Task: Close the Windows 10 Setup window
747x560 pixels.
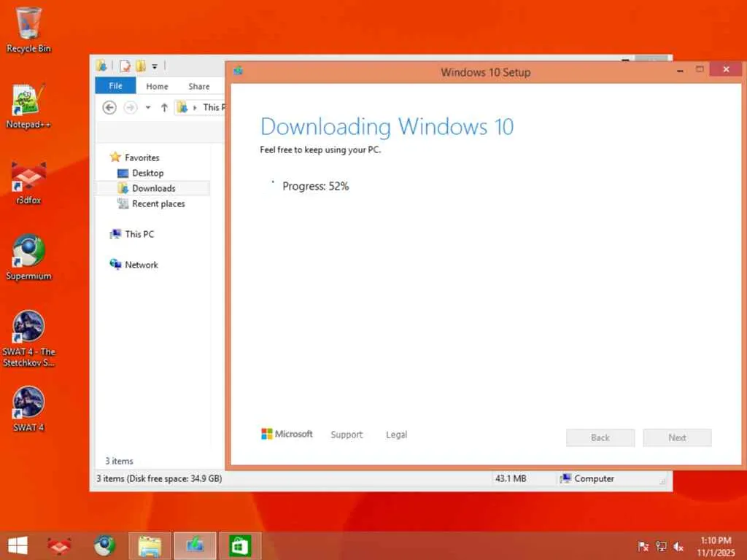Action: (726, 69)
